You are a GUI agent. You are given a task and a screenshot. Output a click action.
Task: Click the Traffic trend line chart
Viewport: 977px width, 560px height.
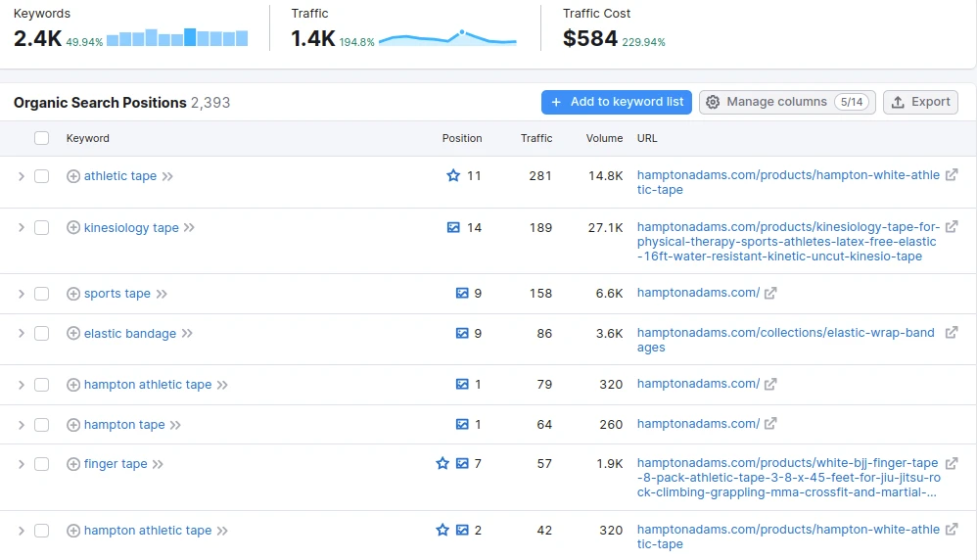pyautogui.click(x=447, y=37)
